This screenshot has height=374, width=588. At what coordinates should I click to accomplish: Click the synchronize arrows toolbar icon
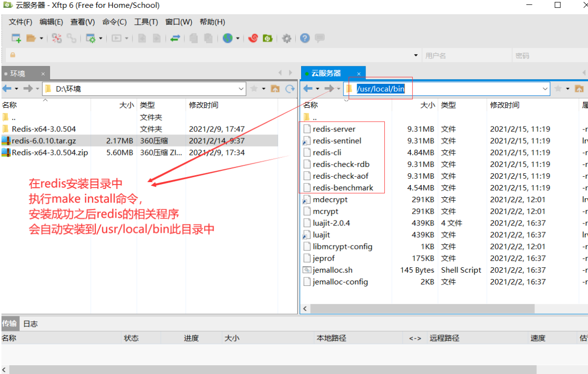click(x=175, y=38)
